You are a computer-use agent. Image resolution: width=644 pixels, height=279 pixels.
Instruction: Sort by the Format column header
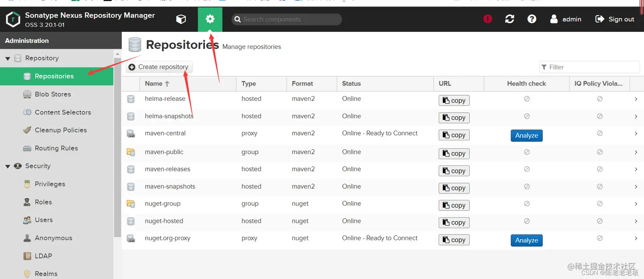coord(311,84)
